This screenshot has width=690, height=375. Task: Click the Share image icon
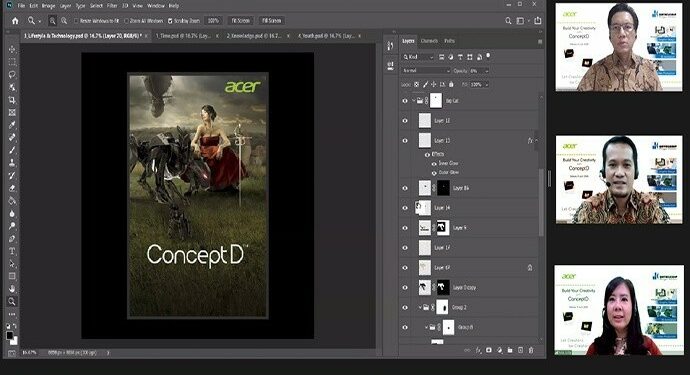pyautogui.click(x=538, y=21)
